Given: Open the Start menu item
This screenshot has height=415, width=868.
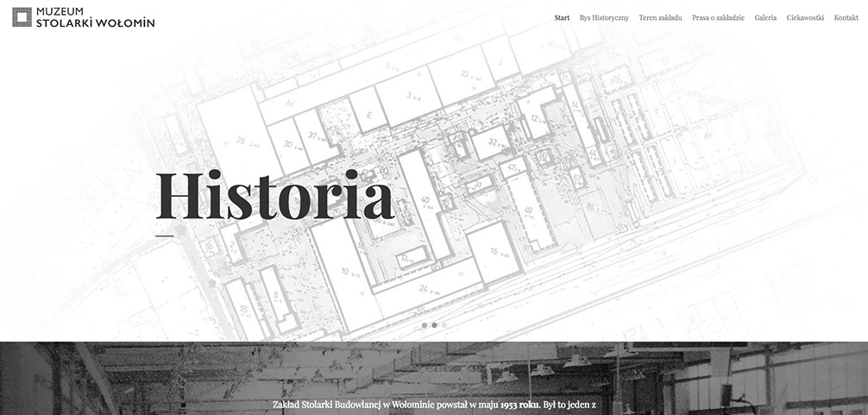Looking at the screenshot, I should tap(562, 18).
